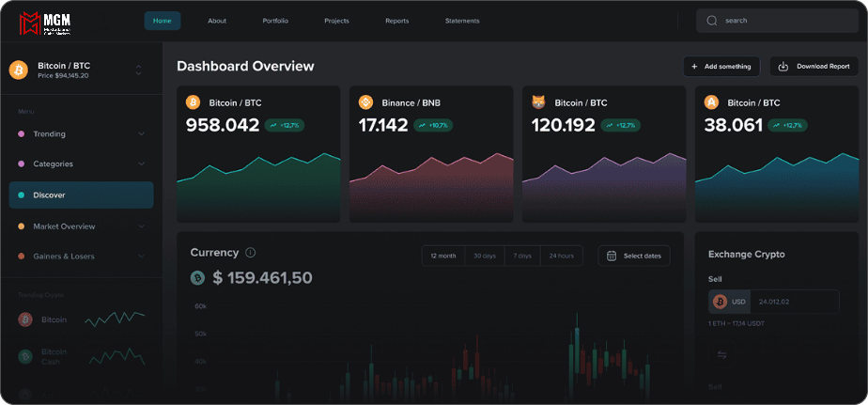Click the Bitcoin icon in the Sell USD field
This screenshot has width=868, height=405.
720,302
